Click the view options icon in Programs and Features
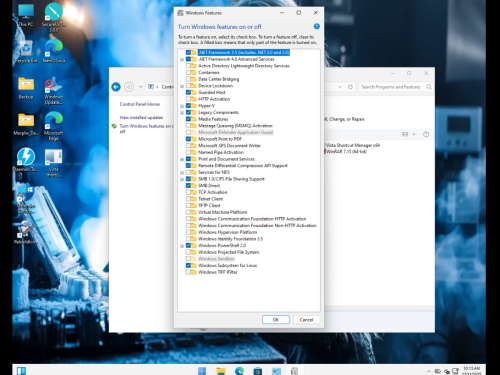 [x=405, y=134]
